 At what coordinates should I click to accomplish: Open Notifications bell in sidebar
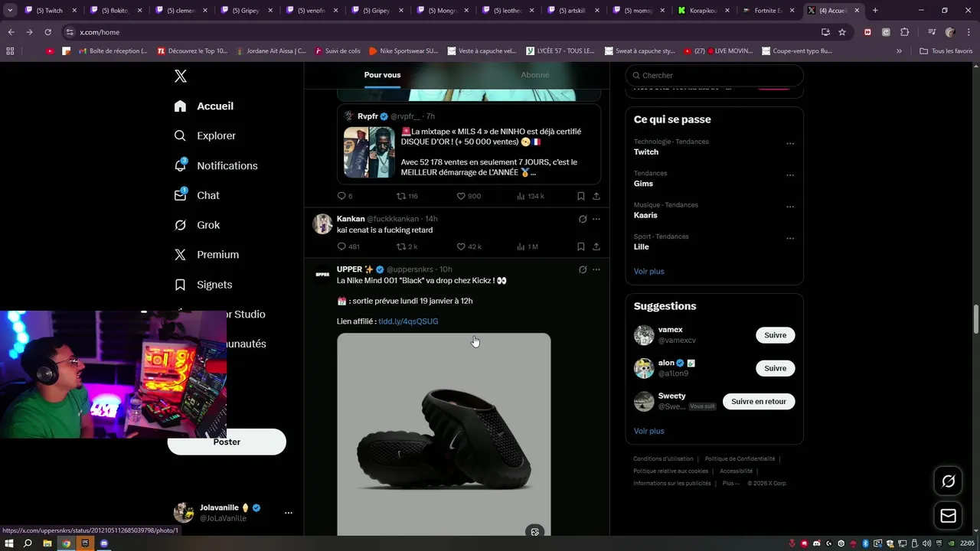[180, 165]
